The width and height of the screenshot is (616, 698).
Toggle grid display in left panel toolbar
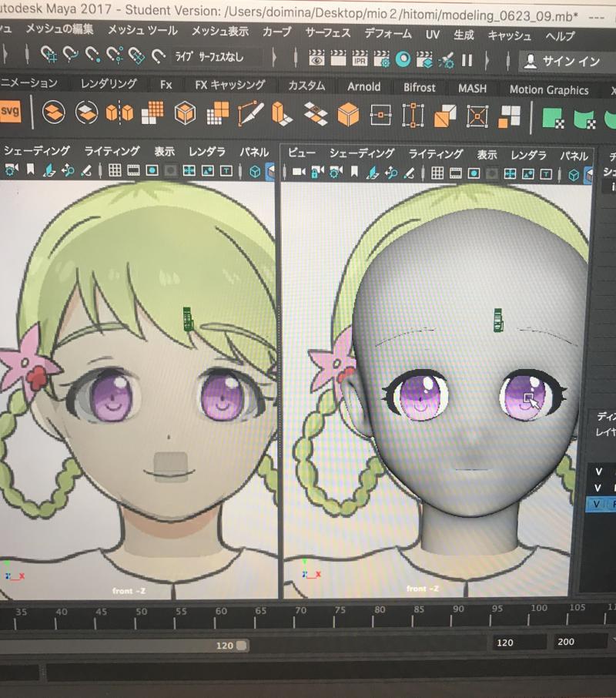[115, 170]
